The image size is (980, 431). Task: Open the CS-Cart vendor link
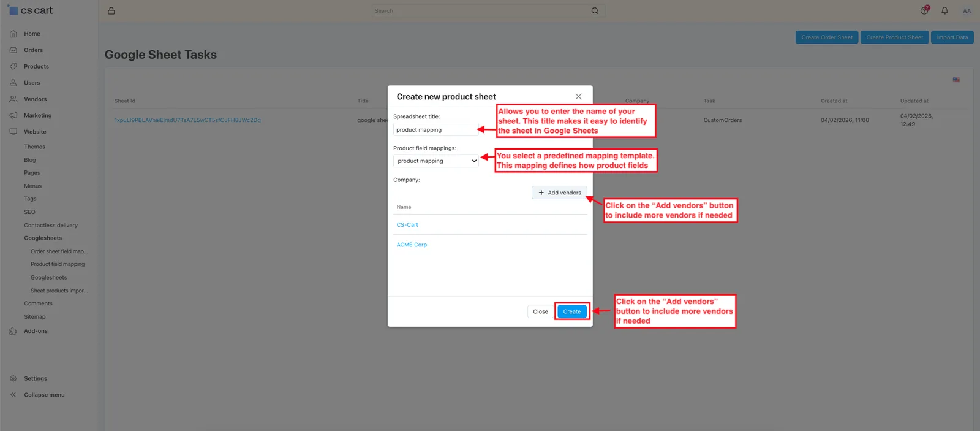coord(407,225)
